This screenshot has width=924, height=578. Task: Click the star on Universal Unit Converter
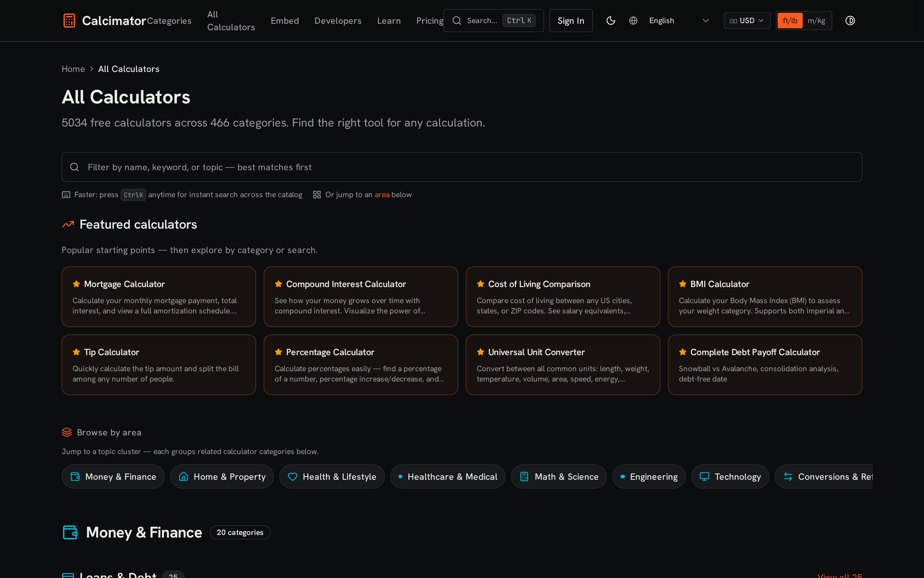(480, 352)
